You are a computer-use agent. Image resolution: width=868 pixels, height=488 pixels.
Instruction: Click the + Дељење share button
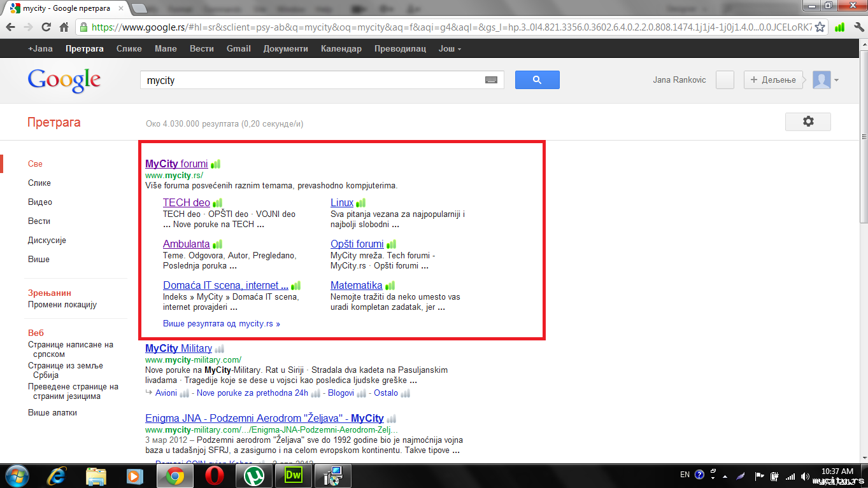(x=773, y=80)
